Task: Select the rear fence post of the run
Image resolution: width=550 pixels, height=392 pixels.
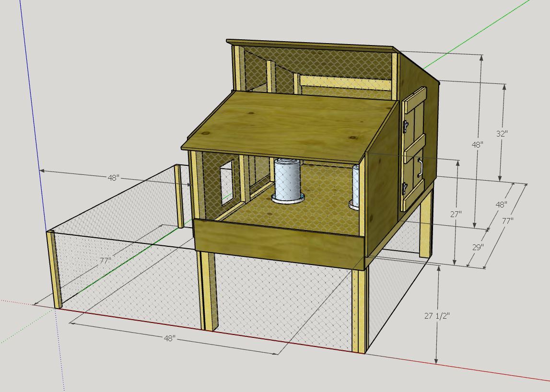Action: (x=179, y=196)
